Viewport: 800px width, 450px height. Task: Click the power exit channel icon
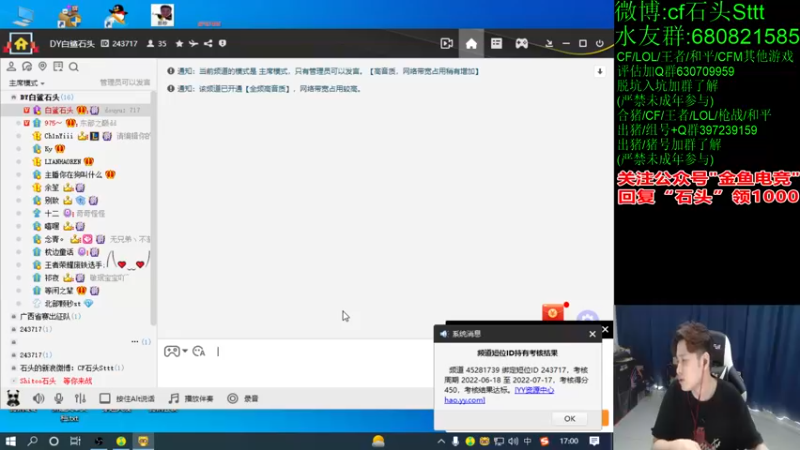(599, 43)
